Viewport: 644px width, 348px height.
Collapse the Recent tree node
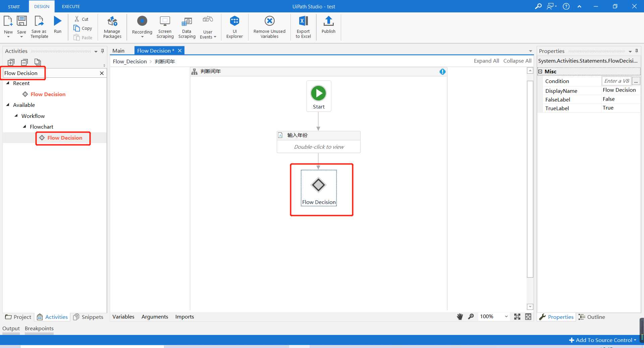[8, 83]
